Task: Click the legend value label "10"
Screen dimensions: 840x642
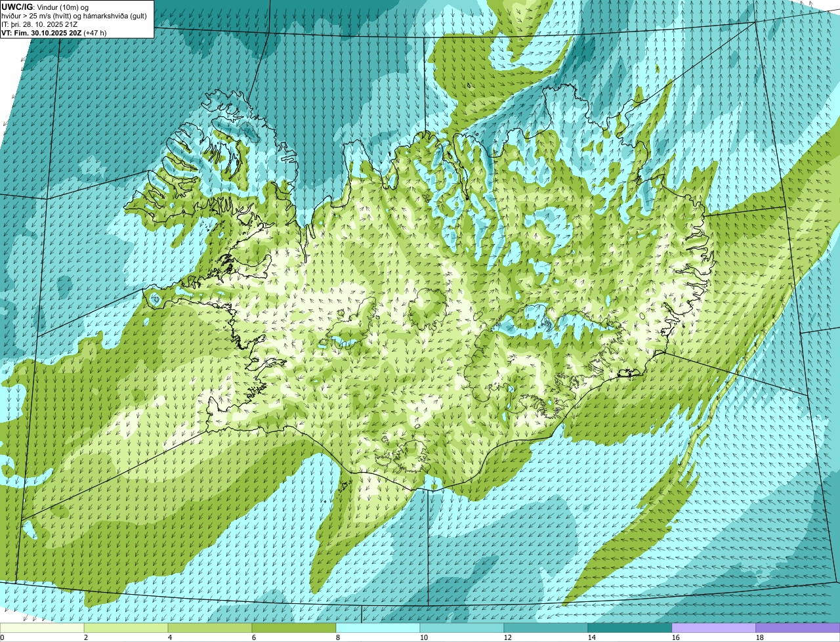Action: 424,637
